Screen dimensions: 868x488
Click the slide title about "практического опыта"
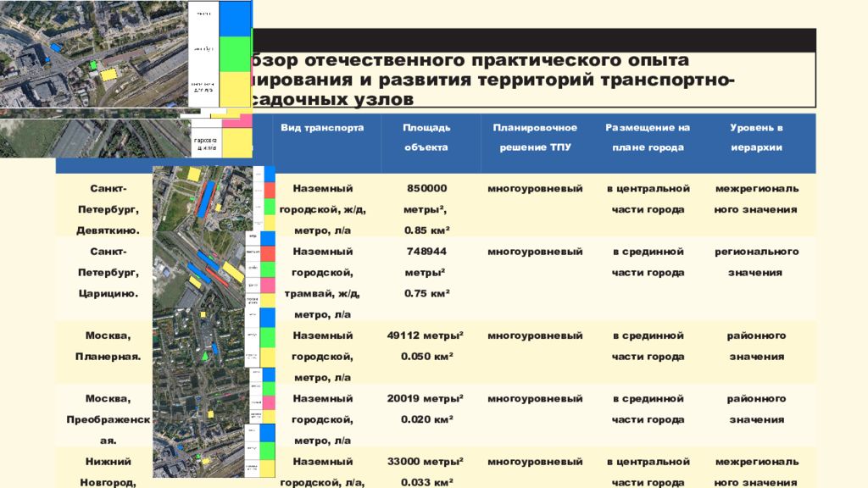(492, 79)
